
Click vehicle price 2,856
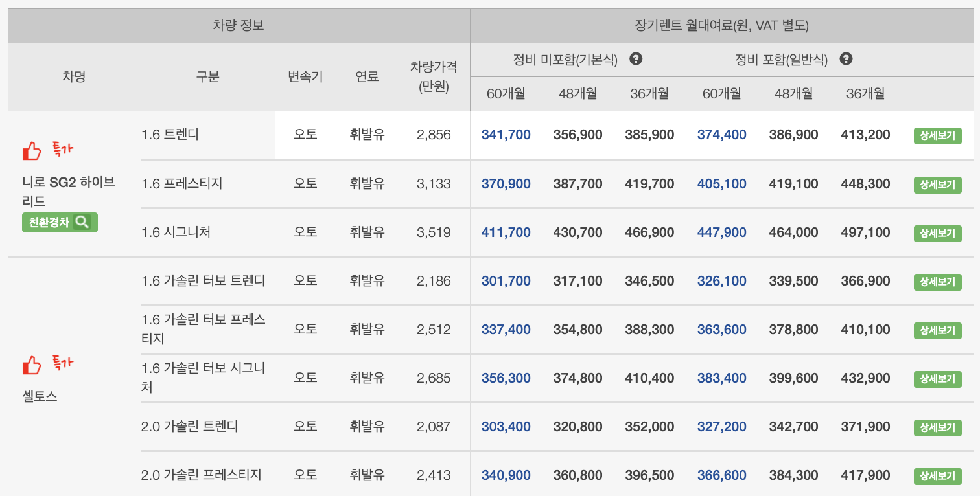[434, 135]
